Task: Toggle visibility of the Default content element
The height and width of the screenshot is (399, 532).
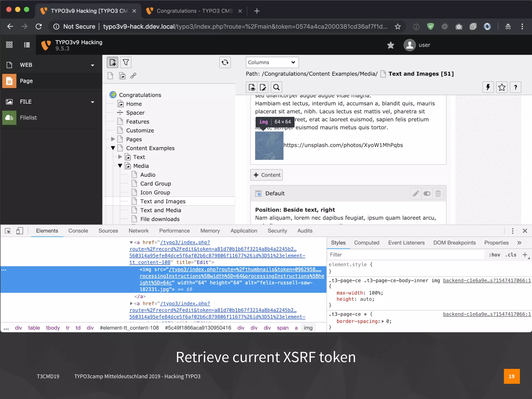Action: click(x=427, y=194)
